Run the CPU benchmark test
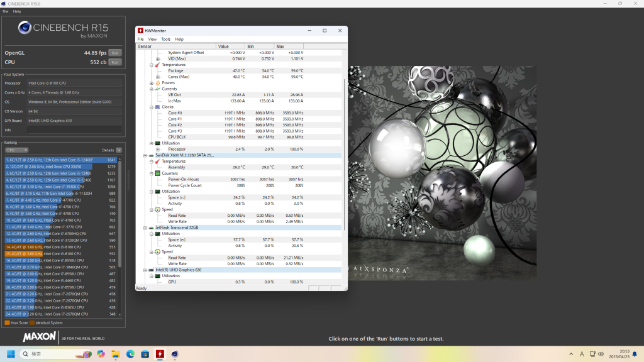 114,62
